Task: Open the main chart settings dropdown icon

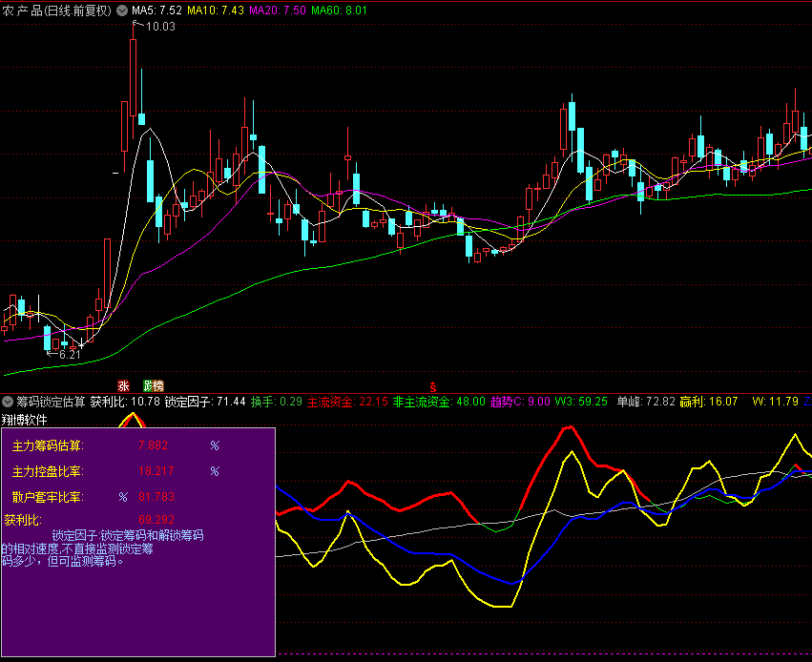Action: [x=122, y=10]
